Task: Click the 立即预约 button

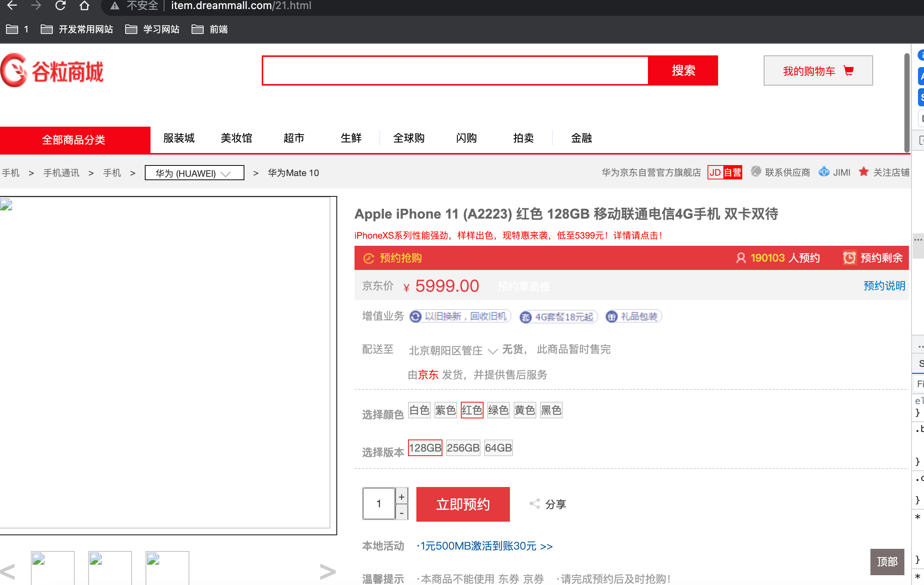Action: coord(463,504)
